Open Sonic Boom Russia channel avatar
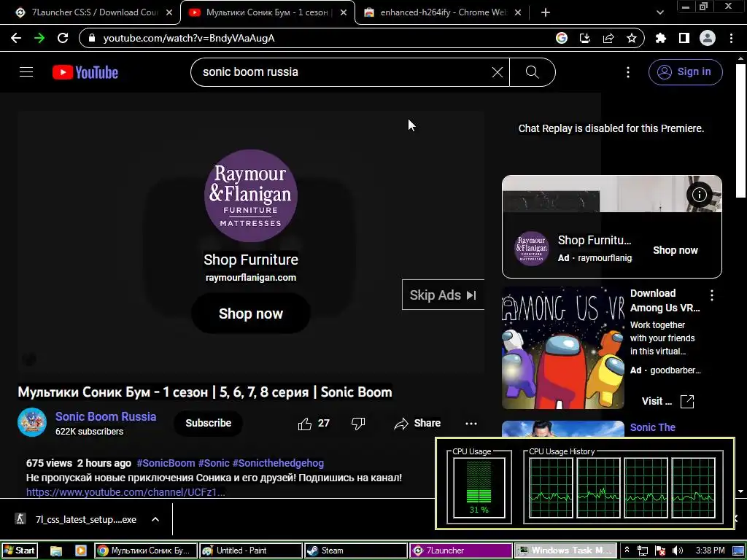Screen dimensions: 747x560 click(32, 422)
